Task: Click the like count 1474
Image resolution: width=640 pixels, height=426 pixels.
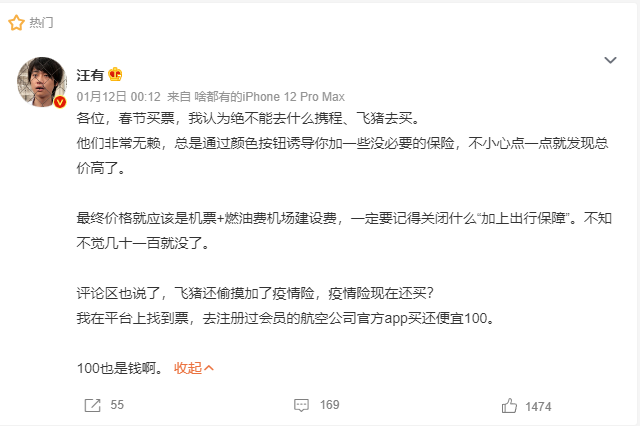Action: pyautogui.click(x=538, y=405)
